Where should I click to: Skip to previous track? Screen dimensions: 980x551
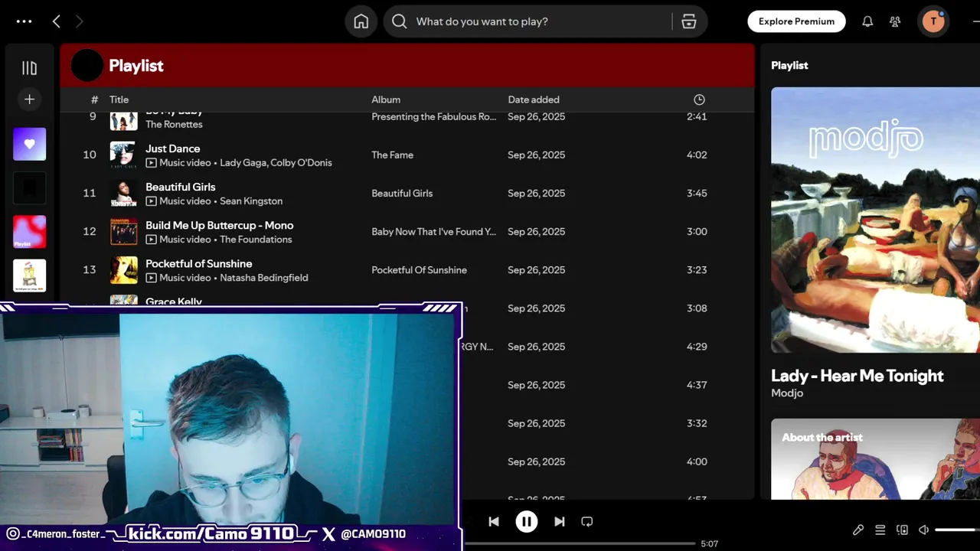point(494,521)
